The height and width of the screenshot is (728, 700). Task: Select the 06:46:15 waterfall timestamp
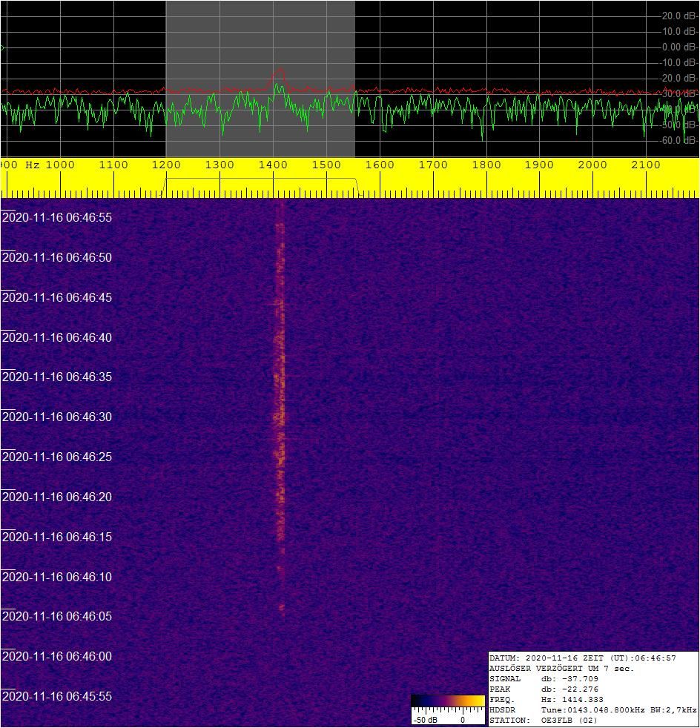pos(57,537)
